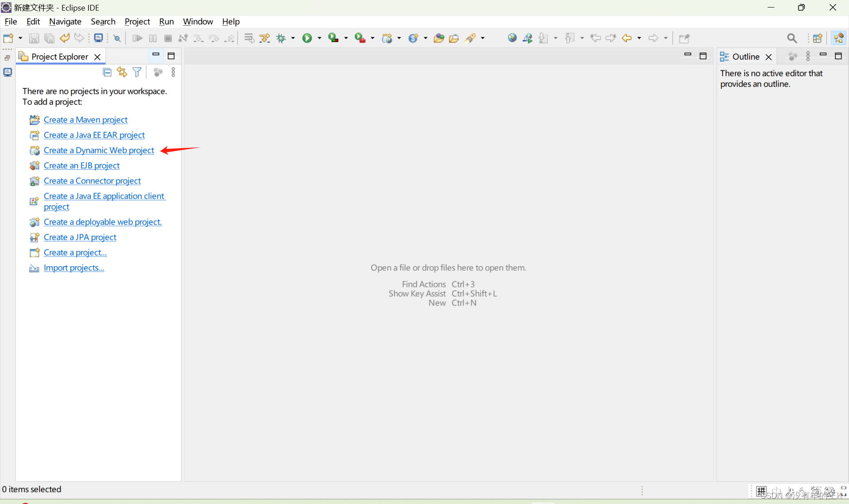This screenshot has height=504, width=849.
Task: Click the Terminate stop icon
Action: click(x=168, y=38)
